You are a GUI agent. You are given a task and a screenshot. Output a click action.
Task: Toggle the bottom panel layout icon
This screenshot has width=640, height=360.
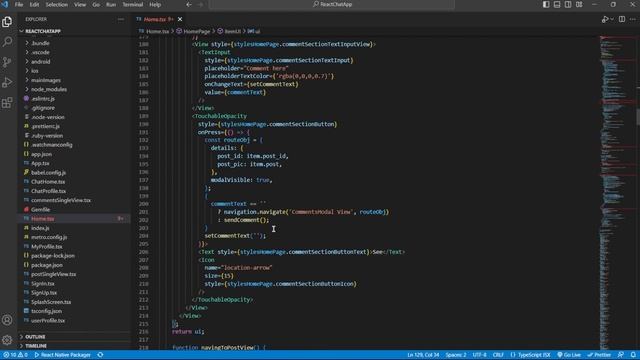pyautogui.click(x=557, y=4)
